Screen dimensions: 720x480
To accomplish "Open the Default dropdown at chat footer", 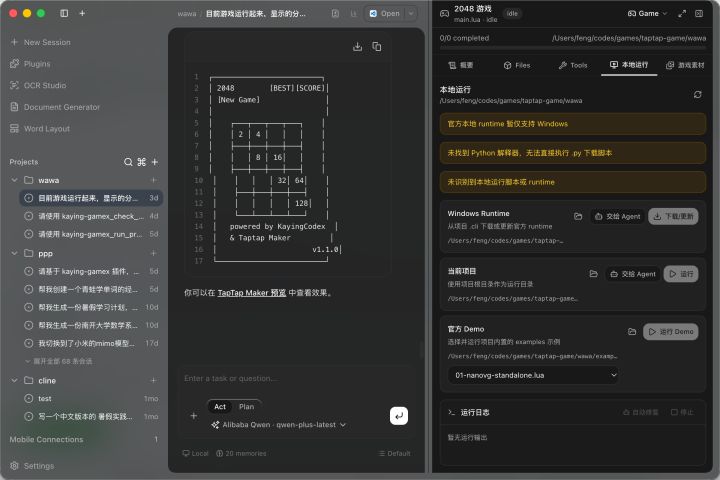I will click(x=394, y=453).
